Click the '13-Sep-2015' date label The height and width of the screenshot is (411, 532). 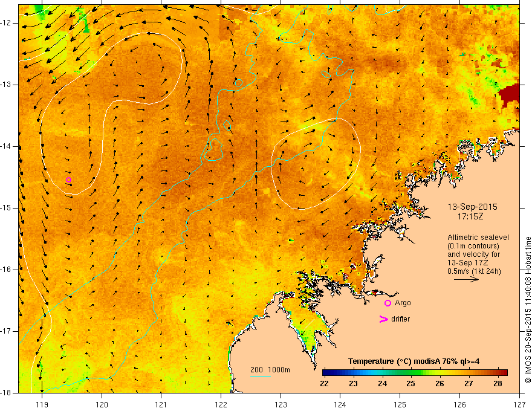tap(472, 207)
